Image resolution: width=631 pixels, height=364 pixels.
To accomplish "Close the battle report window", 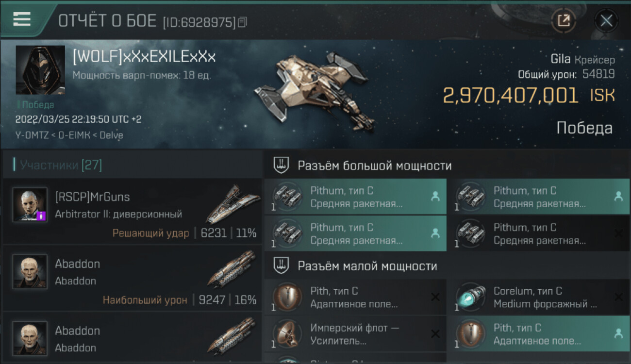I will tap(606, 20).
